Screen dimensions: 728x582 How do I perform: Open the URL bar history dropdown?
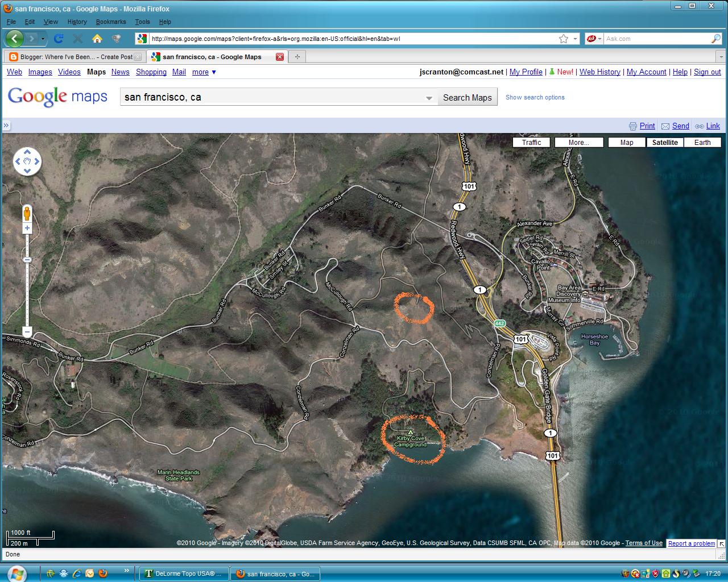point(575,39)
